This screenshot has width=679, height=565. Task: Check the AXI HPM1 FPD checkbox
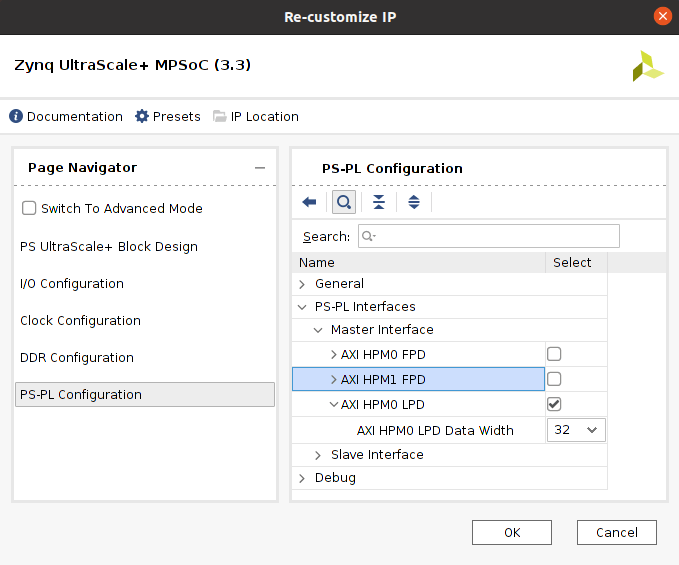point(554,379)
